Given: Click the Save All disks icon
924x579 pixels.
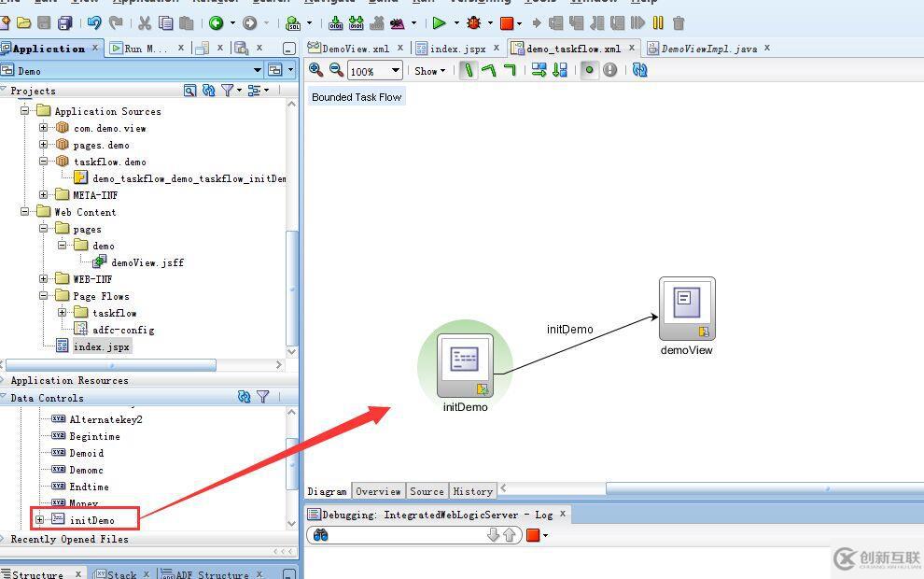Looking at the screenshot, I should [x=64, y=23].
